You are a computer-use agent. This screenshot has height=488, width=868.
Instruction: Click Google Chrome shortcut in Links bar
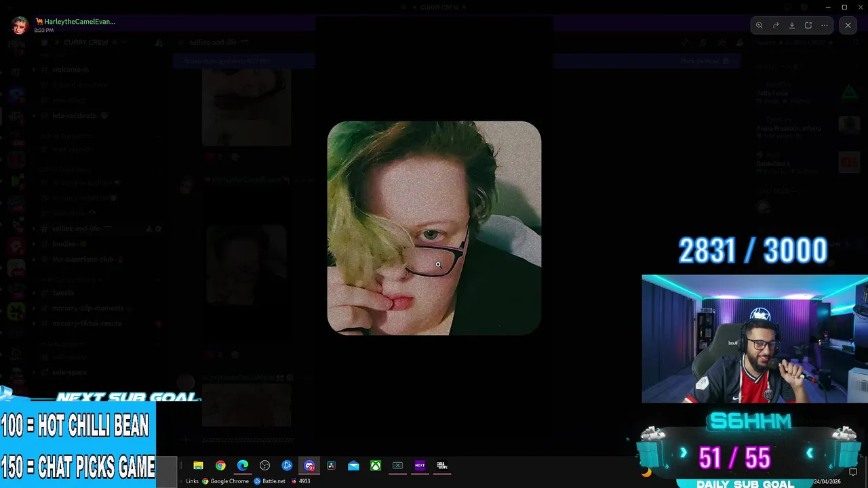(226, 481)
